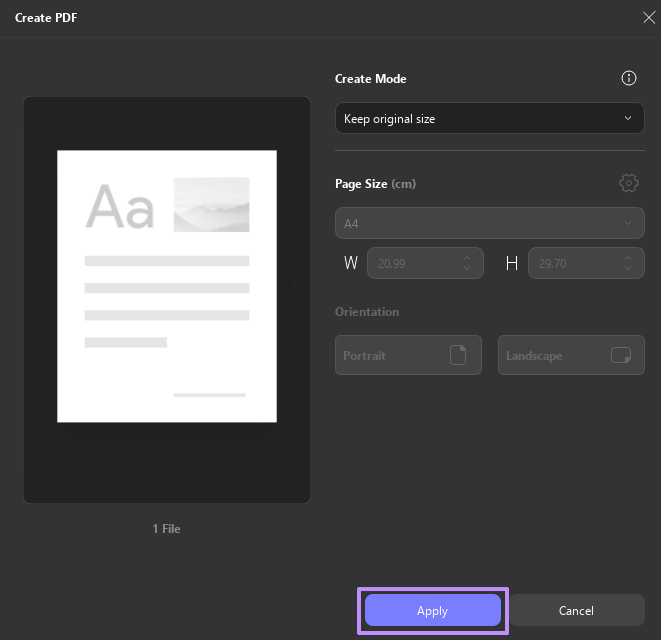This screenshot has width=661, height=640.
Task: Click the width value field 20.99
Action: tap(425, 263)
